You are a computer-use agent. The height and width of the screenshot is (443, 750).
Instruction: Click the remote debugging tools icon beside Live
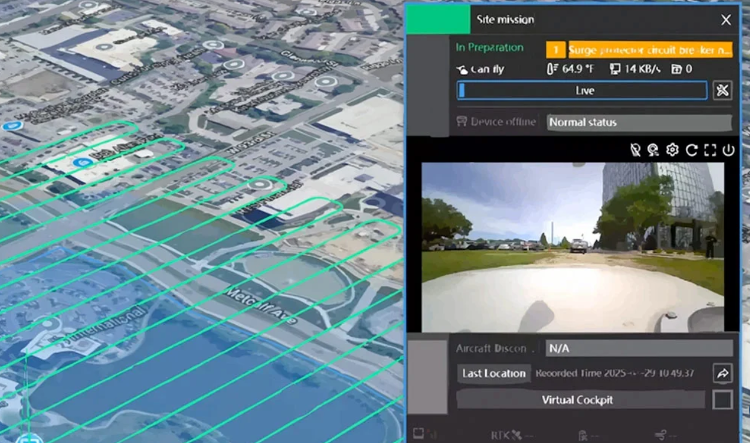pyautogui.click(x=722, y=91)
